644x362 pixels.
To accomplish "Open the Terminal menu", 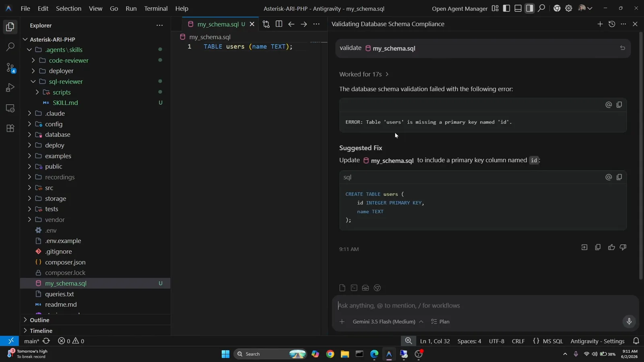I will [x=156, y=8].
